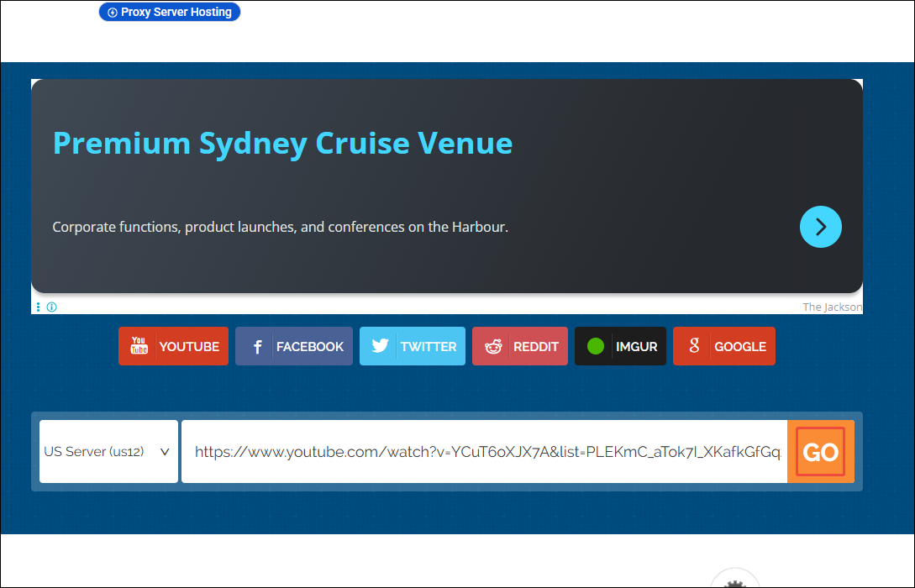Viewport: 915px width, 588px height.
Task: Click into the URL input field
Action: 484,452
